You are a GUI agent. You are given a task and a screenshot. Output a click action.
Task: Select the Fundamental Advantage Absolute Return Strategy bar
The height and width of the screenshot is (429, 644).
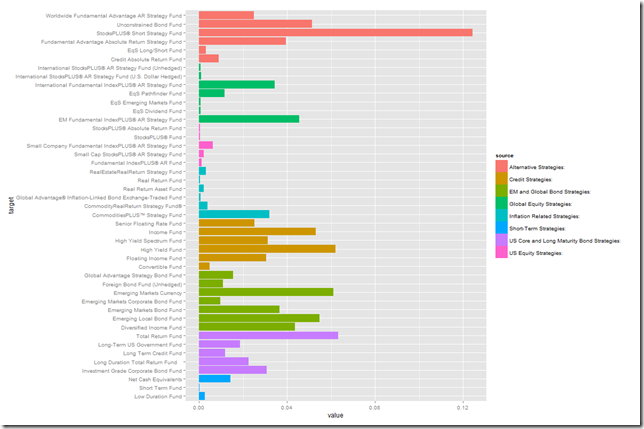tap(242, 41)
